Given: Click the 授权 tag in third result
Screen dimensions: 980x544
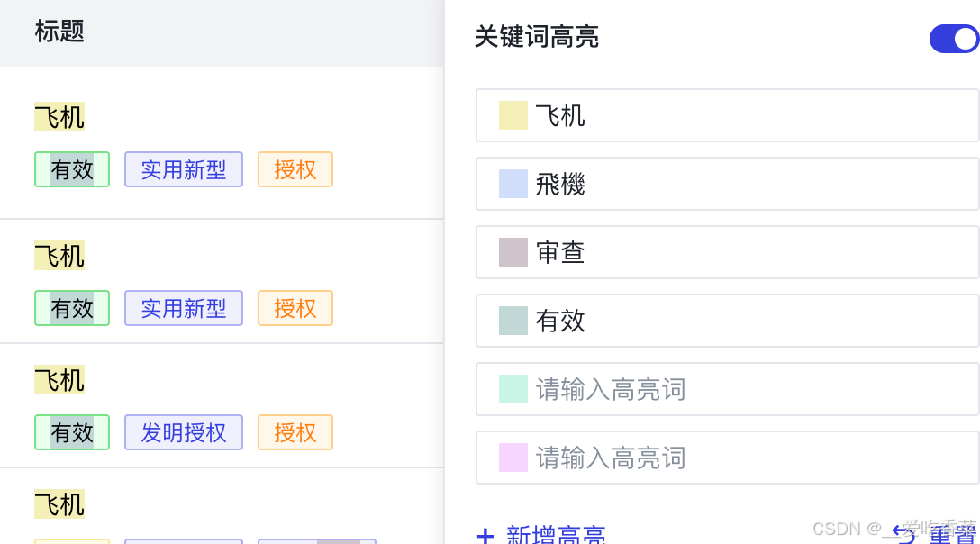Looking at the screenshot, I should [295, 432].
